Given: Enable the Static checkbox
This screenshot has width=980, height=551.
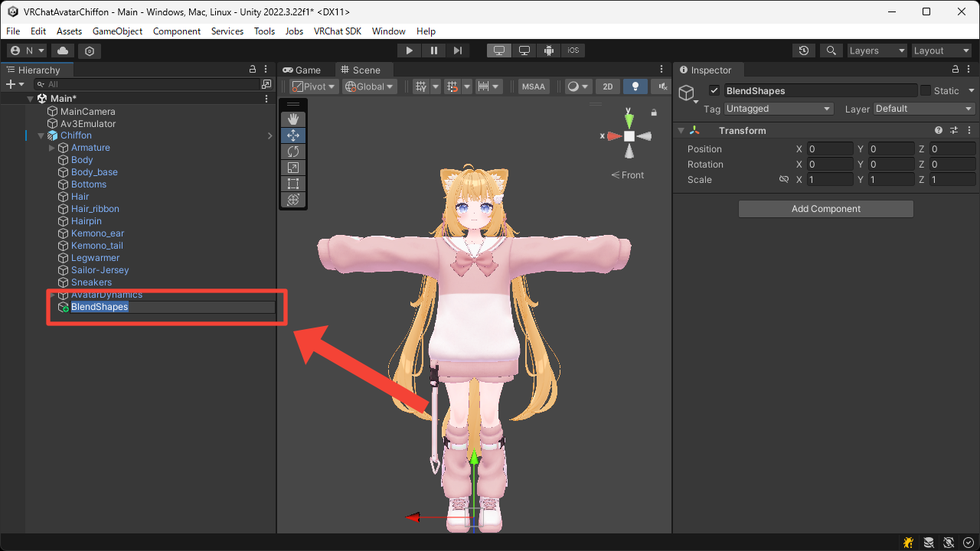Looking at the screenshot, I should click(926, 90).
